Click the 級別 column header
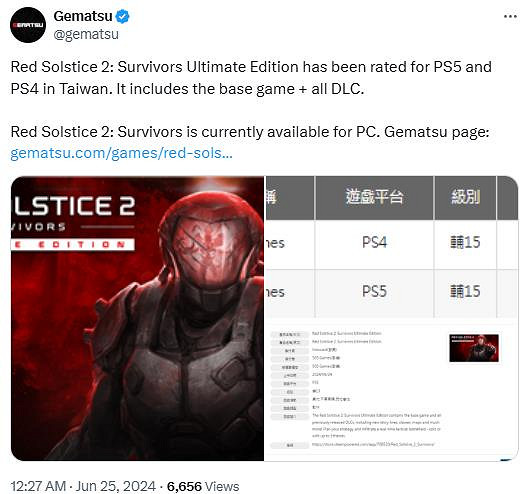 coord(465,197)
